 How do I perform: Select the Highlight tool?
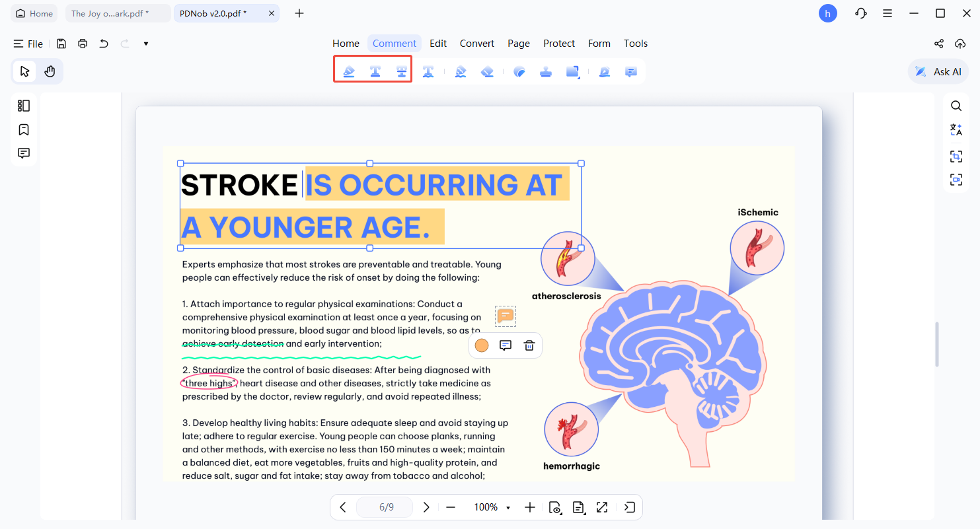(348, 71)
